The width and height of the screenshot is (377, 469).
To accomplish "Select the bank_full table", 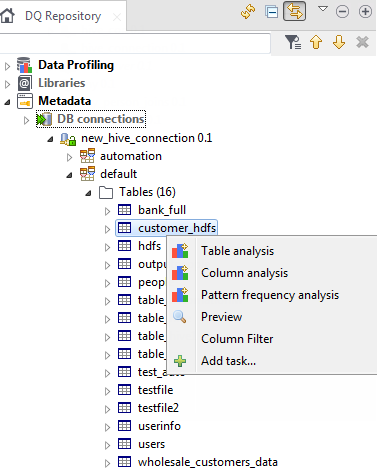I will point(162,210).
